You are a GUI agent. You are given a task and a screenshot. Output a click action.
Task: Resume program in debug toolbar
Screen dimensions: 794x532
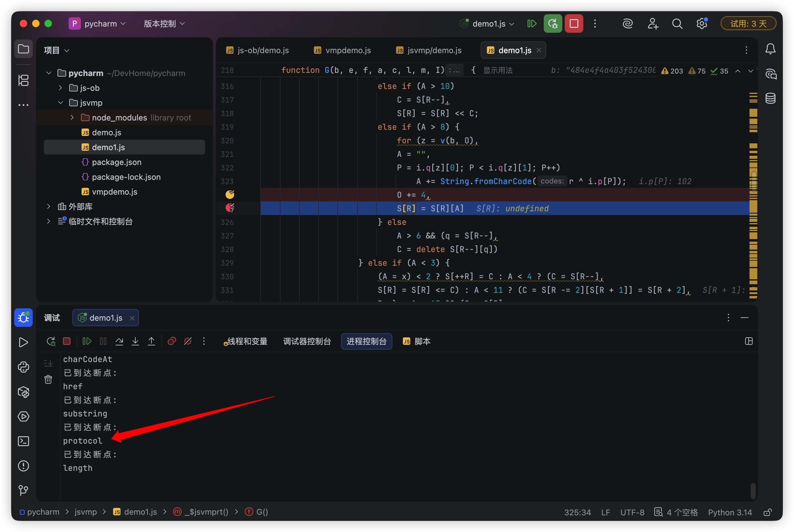click(87, 341)
